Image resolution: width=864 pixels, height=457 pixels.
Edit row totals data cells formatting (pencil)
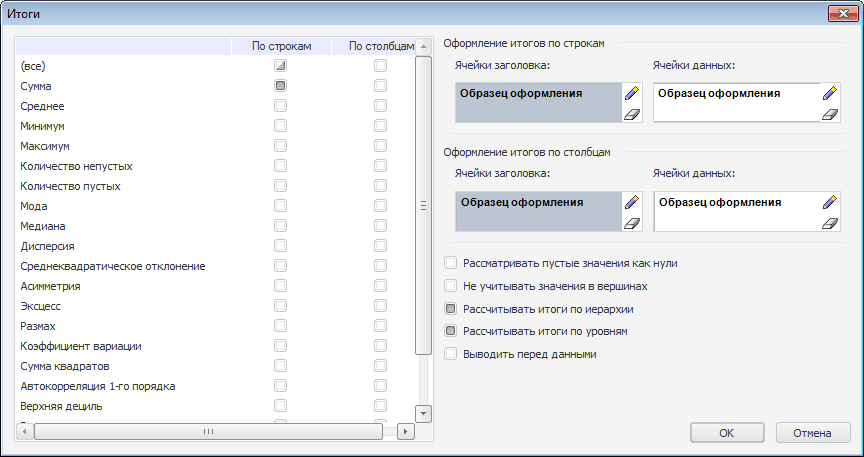pos(829,93)
